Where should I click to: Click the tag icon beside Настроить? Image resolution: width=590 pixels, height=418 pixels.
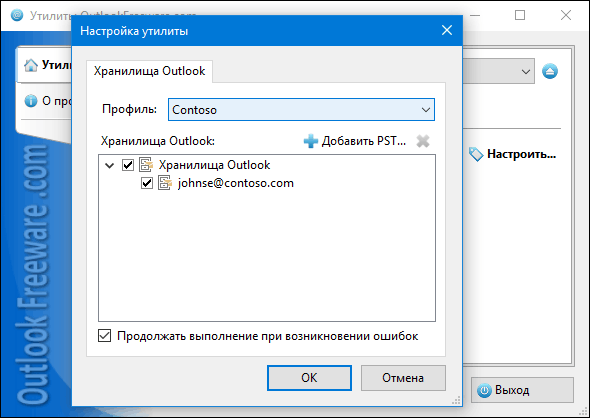pos(476,154)
